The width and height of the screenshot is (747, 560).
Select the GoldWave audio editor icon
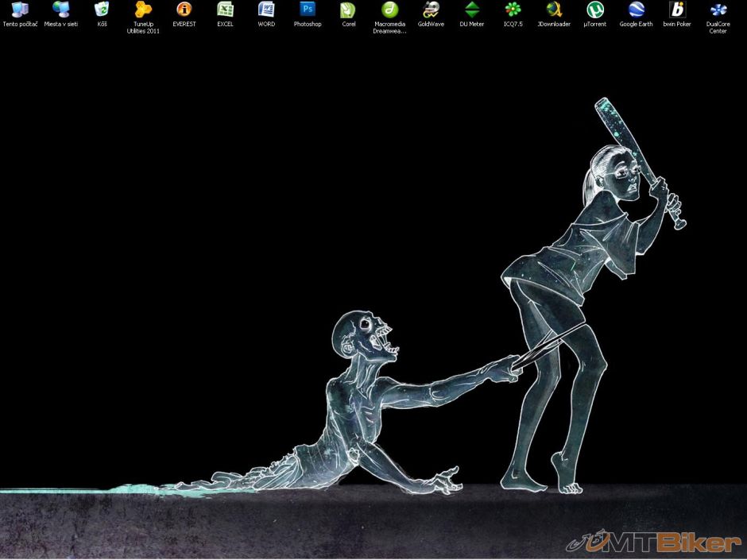coord(431,10)
